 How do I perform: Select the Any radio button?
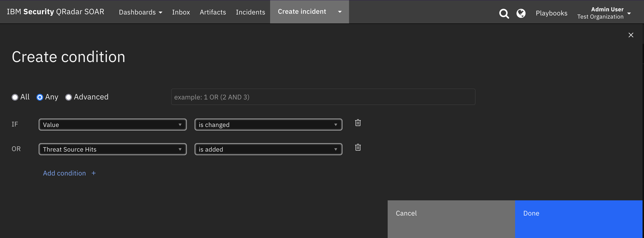[x=40, y=97]
